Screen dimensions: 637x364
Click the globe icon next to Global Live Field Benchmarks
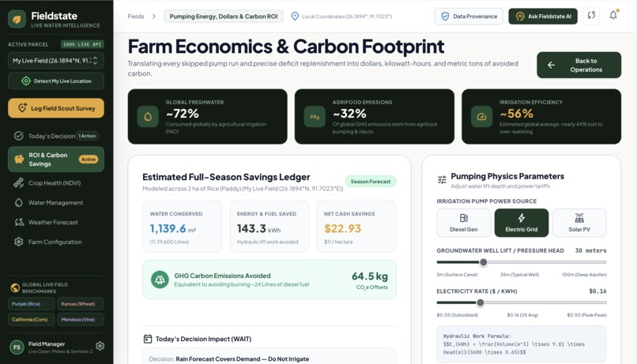(x=15, y=287)
